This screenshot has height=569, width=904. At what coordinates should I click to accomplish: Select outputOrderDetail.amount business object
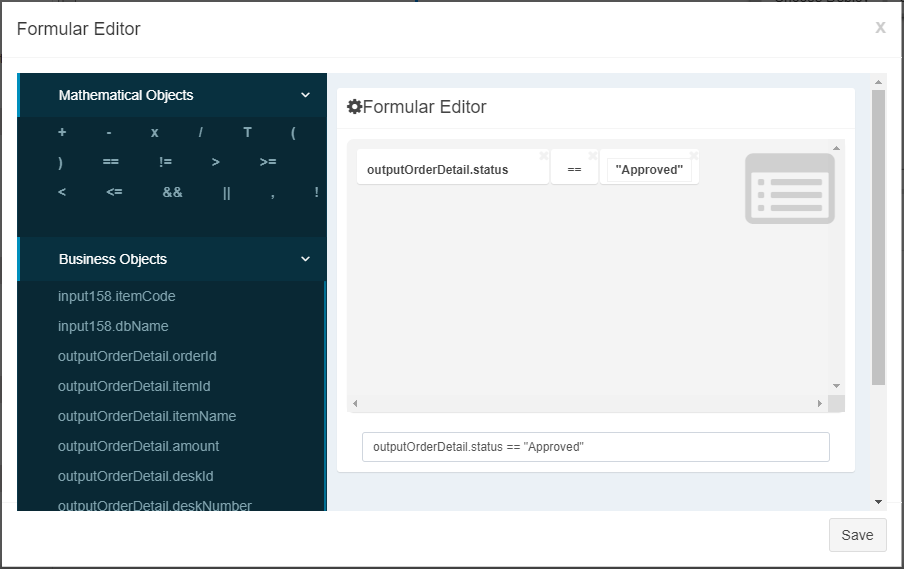pyautogui.click(x=138, y=446)
